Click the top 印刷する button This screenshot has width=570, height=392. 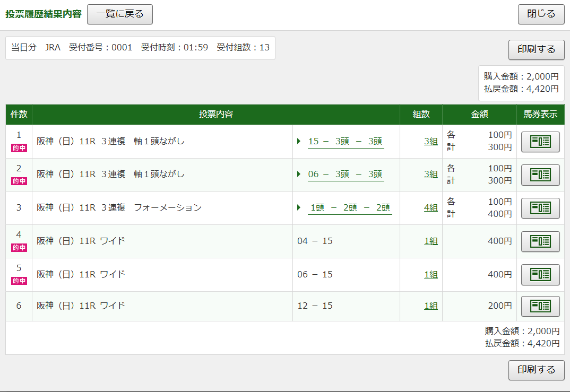click(x=536, y=50)
